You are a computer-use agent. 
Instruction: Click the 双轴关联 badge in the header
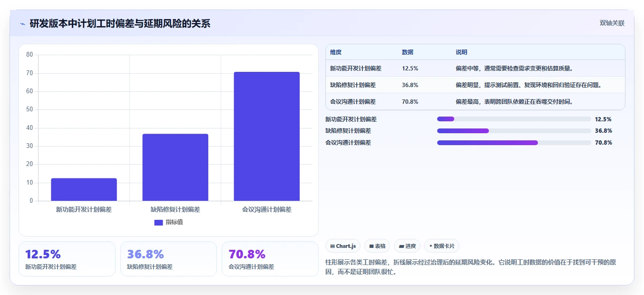(612, 23)
